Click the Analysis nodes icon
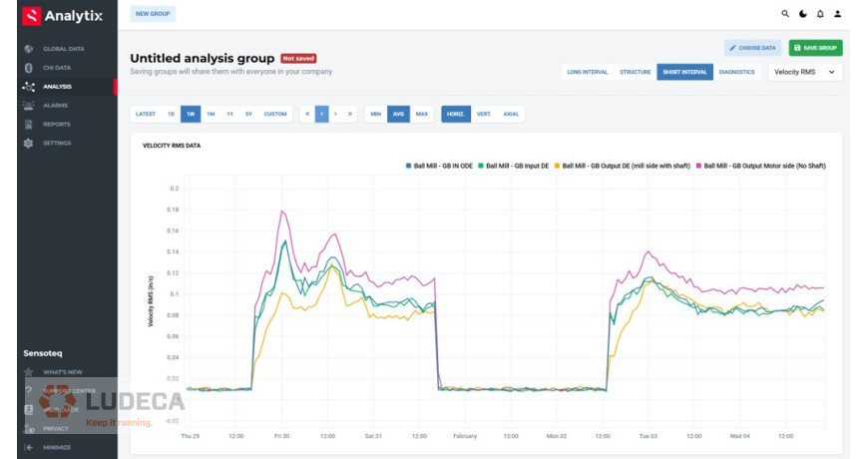The height and width of the screenshot is (459, 868). click(29, 87)
